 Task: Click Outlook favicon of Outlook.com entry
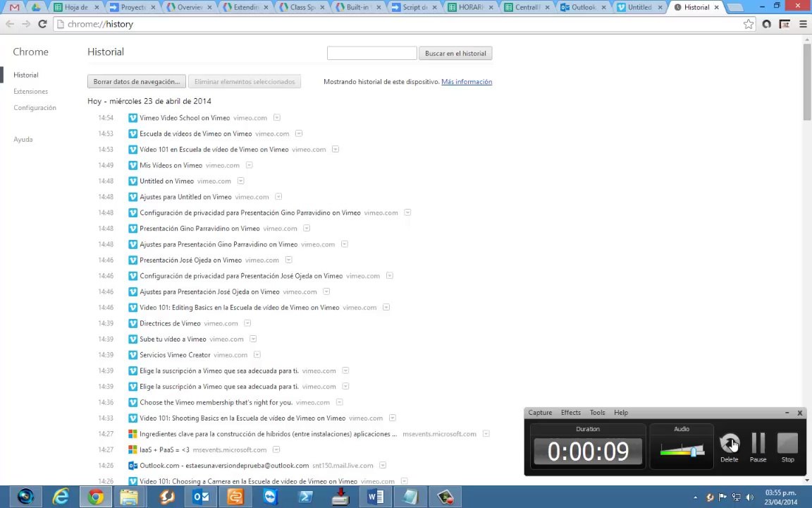133,466
